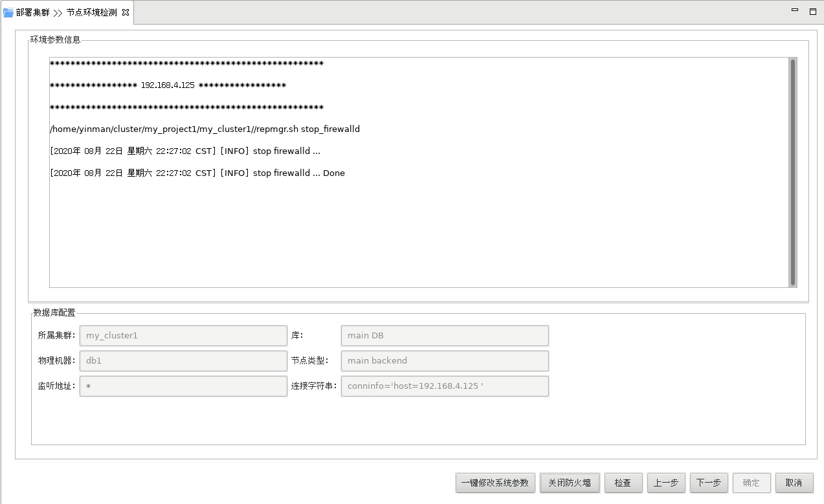Click the 库 field showing main DB
The height and width of the screenshot is (504, 824).
tap(445, 336)
